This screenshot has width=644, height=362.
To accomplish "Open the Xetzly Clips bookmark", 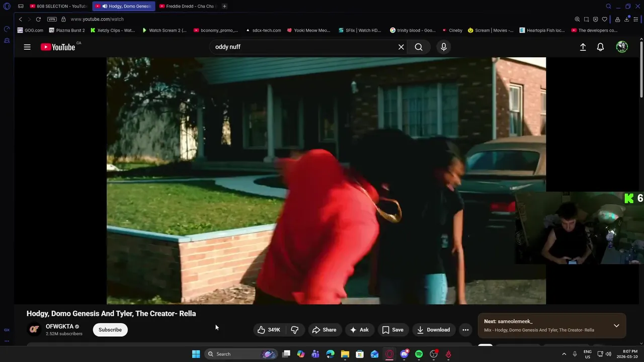I will click(x=113, y=30).
